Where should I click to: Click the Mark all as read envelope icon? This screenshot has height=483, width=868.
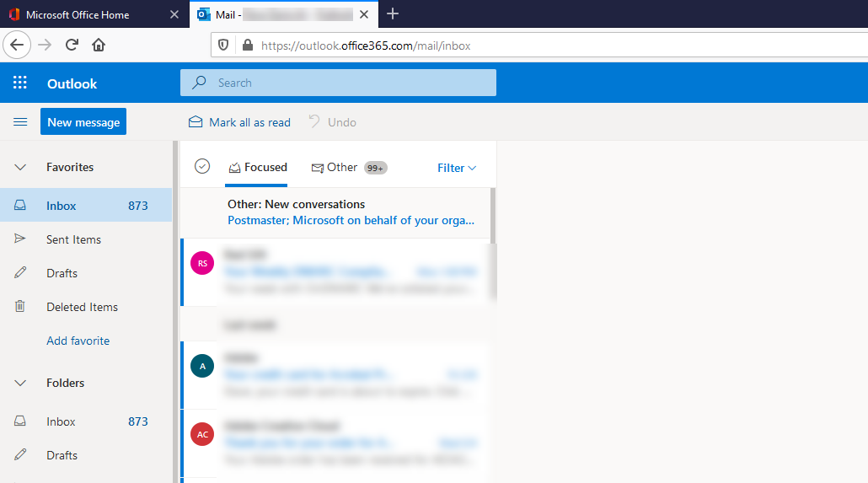(196, 122)
